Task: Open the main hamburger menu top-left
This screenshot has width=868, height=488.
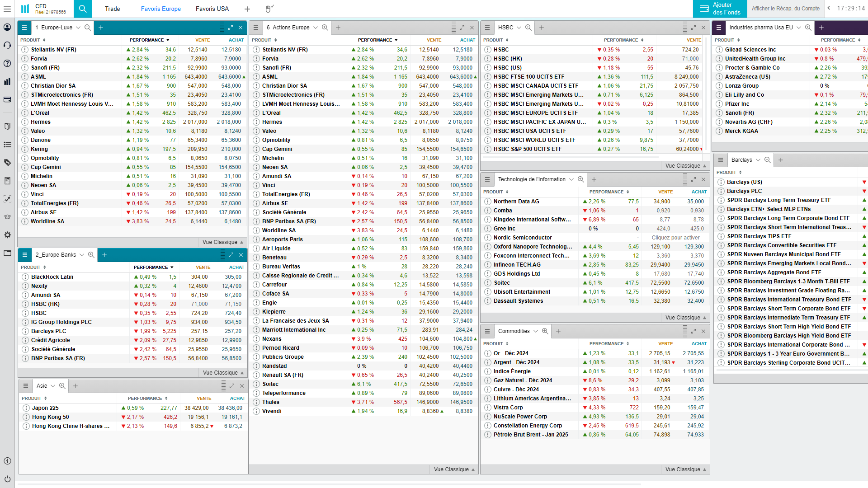Action: 7,9
